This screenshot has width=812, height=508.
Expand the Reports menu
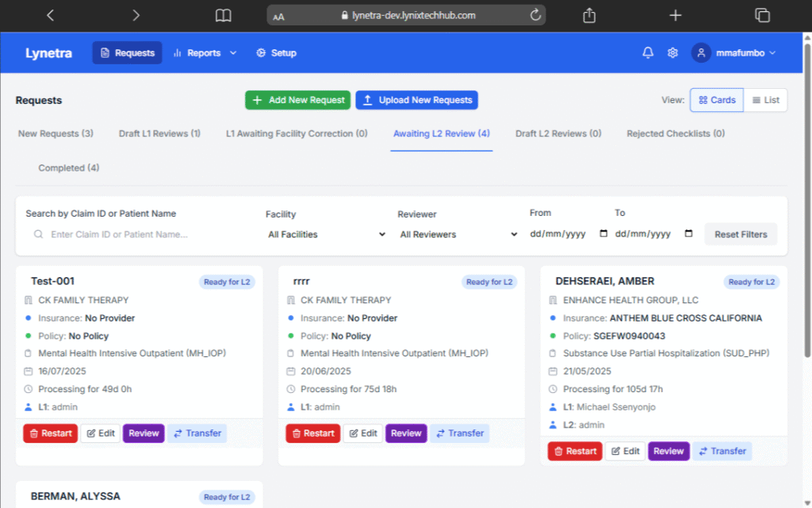tap(205, 53)
